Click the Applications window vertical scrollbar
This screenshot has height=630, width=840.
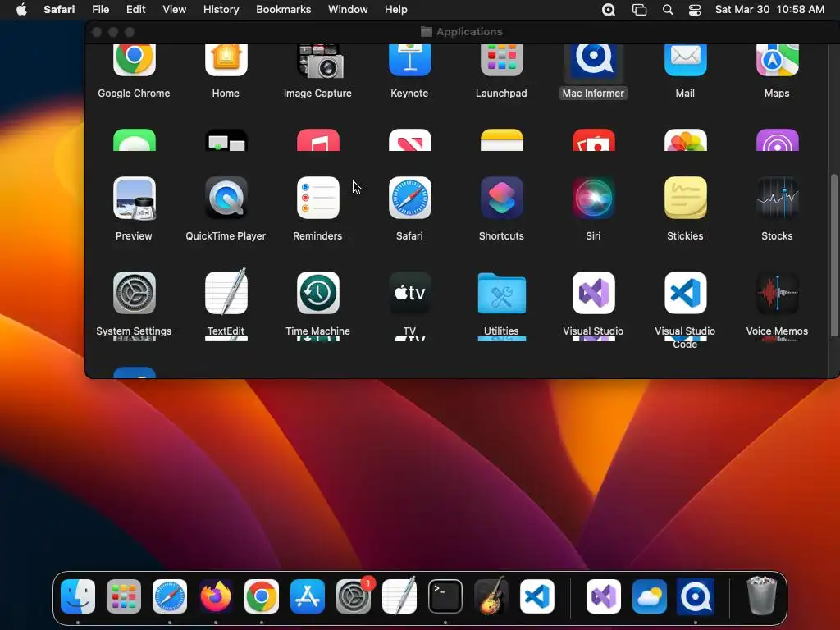(x=833, y=256)
